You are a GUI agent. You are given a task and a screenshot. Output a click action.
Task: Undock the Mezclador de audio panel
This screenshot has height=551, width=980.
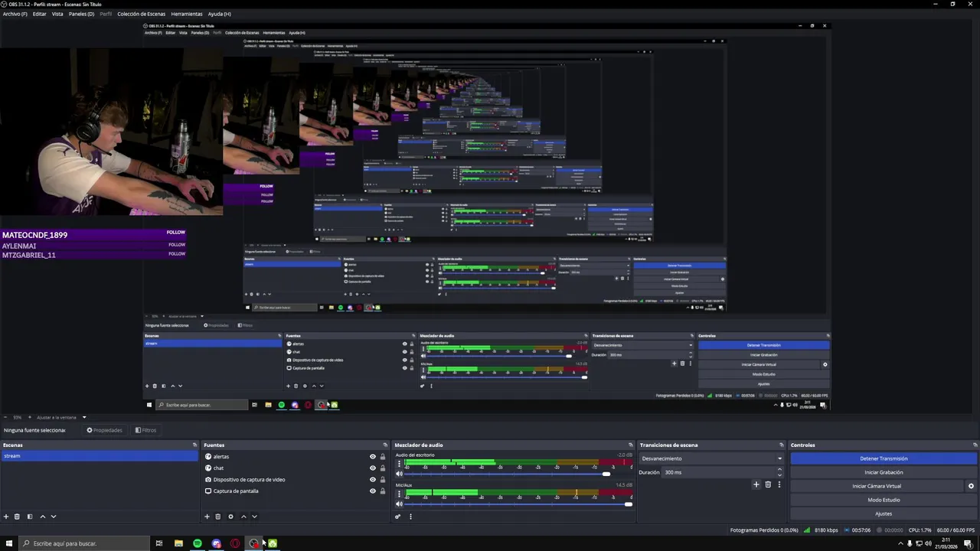point(631,445)
